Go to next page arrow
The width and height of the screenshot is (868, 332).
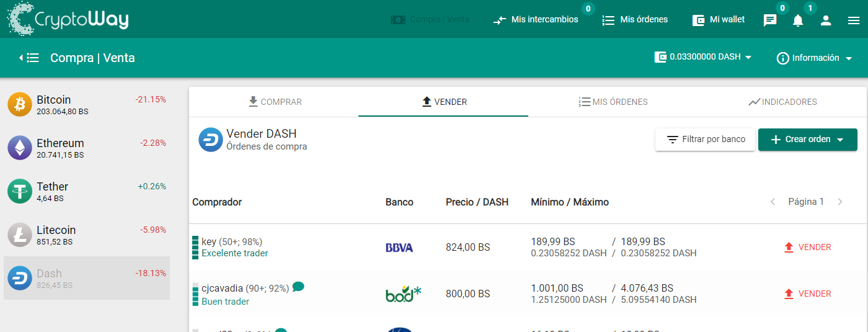pyautogui.click(x=840, y=202)
